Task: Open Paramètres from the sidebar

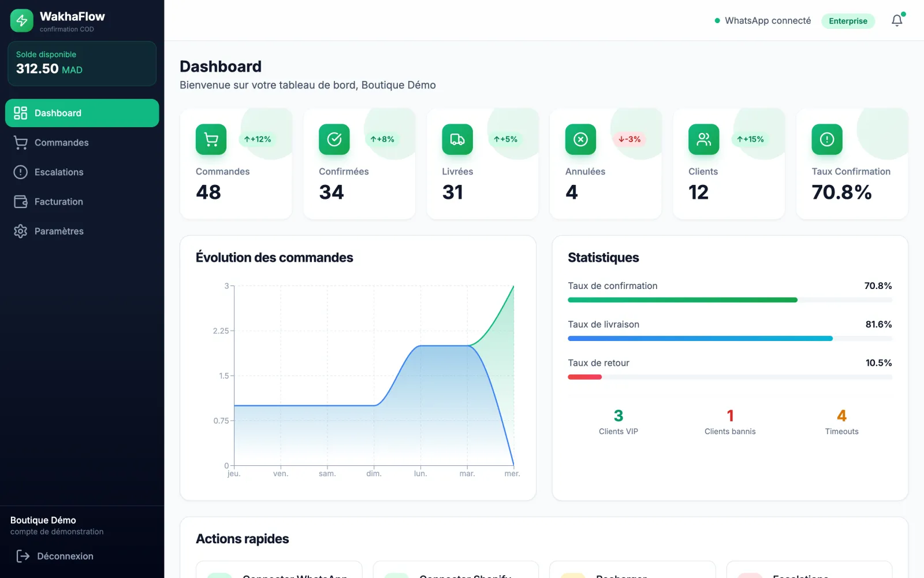Action: point(82,231)
